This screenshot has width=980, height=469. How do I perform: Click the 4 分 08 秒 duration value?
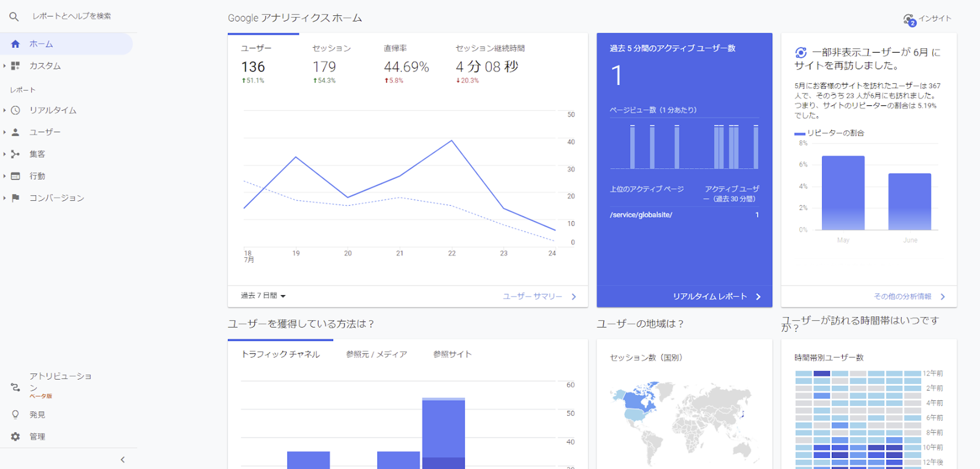[487, 67]
